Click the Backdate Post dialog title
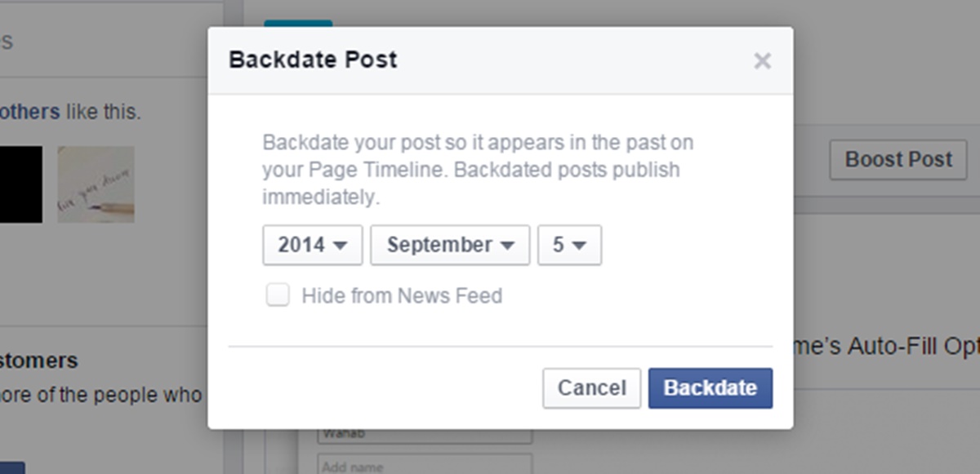 click(x=313, y=60)
